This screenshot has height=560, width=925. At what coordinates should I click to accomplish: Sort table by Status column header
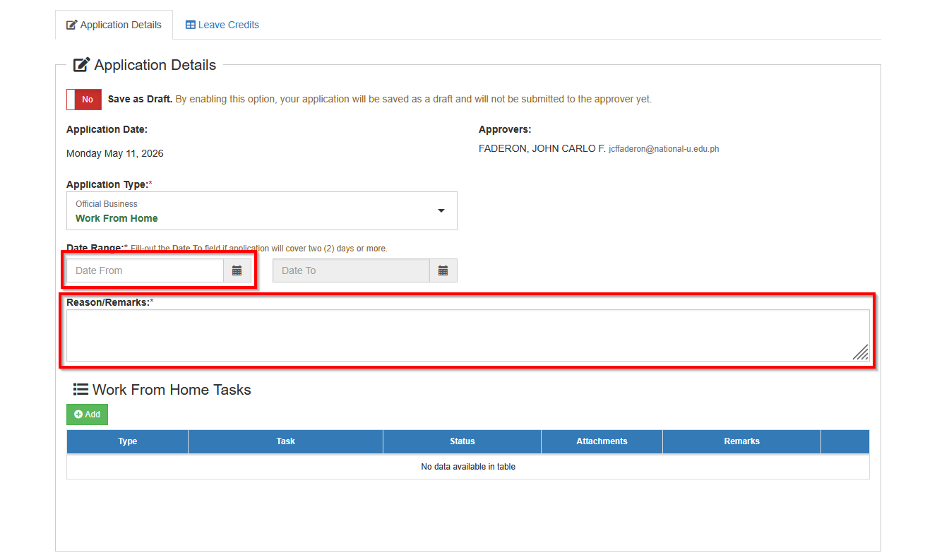click(x=462, y=441)
